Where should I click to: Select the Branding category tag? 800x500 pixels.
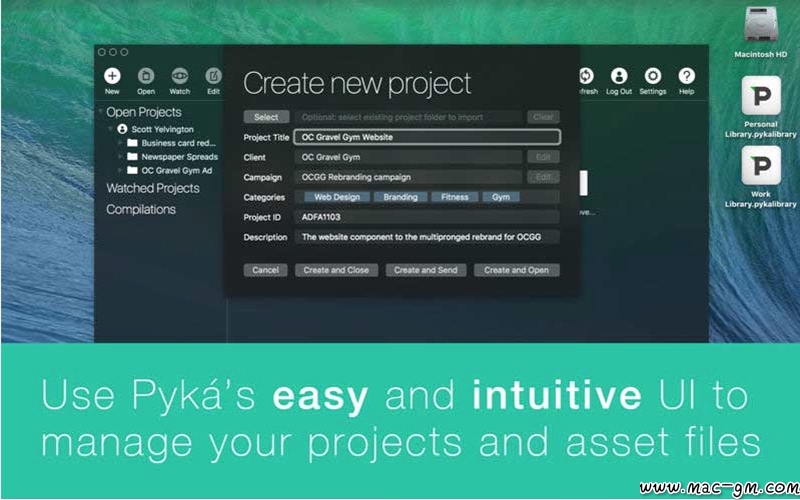pyautogui.click(x=401, y=197)
